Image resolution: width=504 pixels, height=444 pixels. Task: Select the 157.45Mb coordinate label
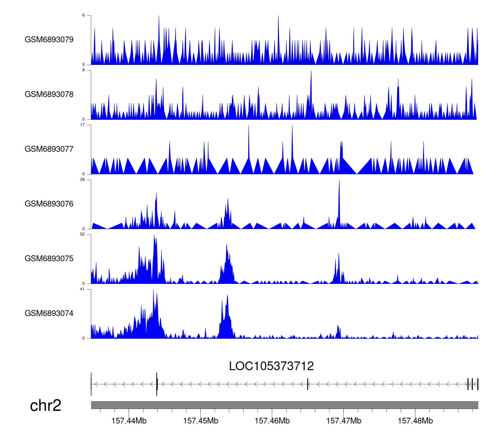pyautogui.click(x=201, y=421)
